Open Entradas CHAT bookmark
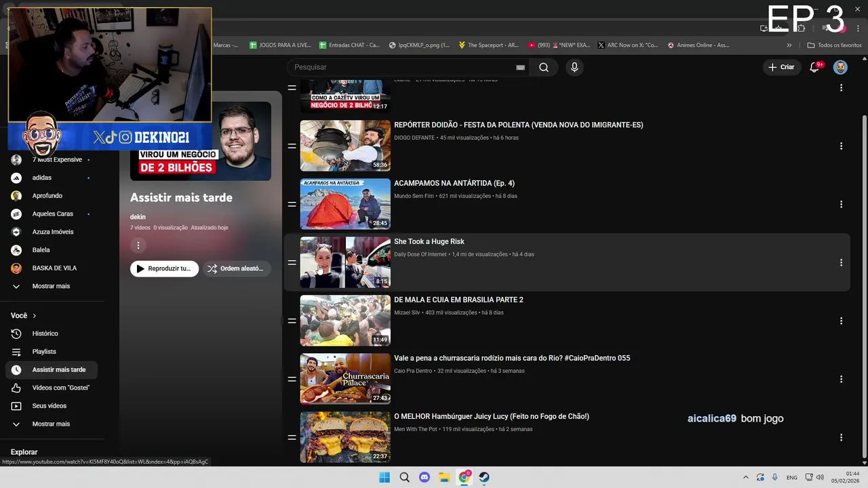Screen dimensions: 868x488 point(349,45)
